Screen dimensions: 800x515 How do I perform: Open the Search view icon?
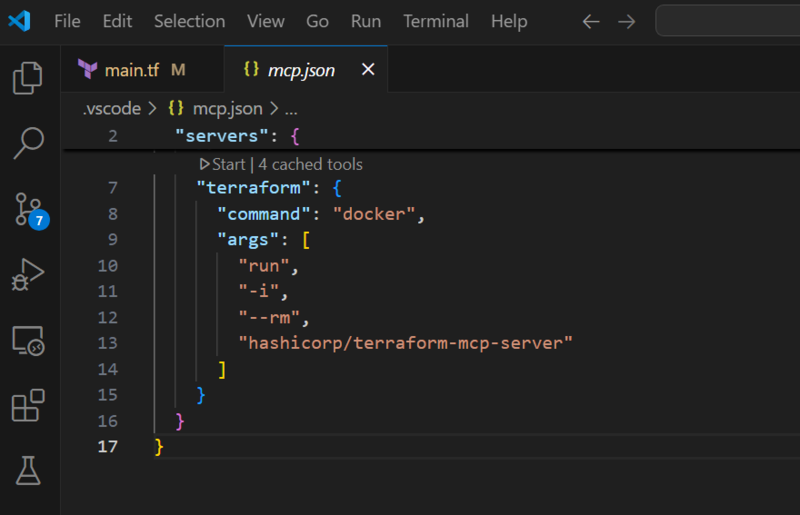coord(28,143)
